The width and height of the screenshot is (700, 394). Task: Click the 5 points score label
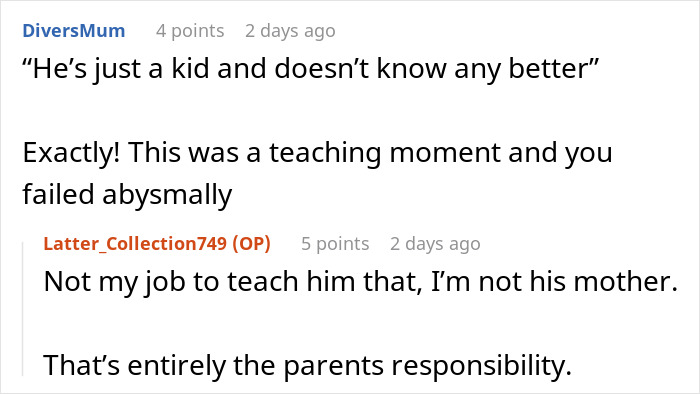click(335, 244)
